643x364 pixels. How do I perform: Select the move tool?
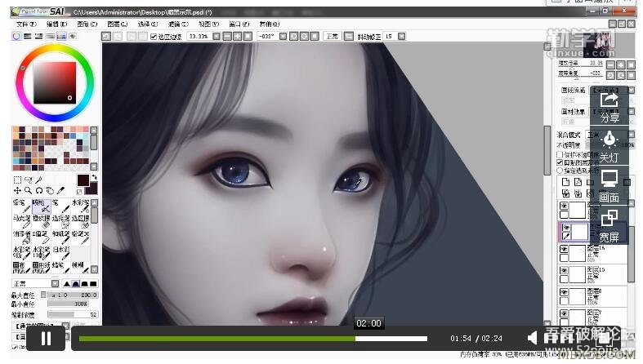pyautogui.click(x=17, y=190)
